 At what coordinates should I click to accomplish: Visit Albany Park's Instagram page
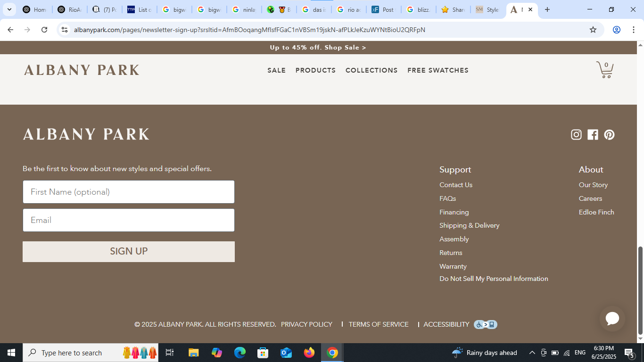(576, 135)
